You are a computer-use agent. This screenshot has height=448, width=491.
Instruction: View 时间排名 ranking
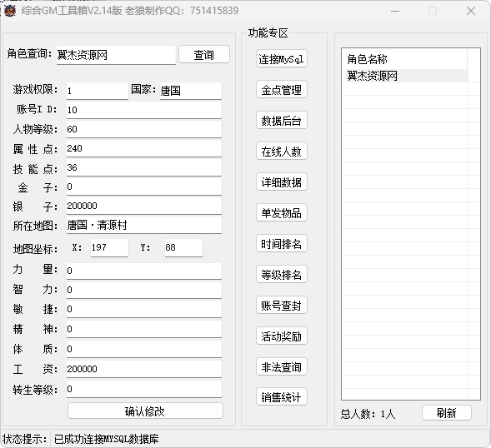(x=281, y=243)
